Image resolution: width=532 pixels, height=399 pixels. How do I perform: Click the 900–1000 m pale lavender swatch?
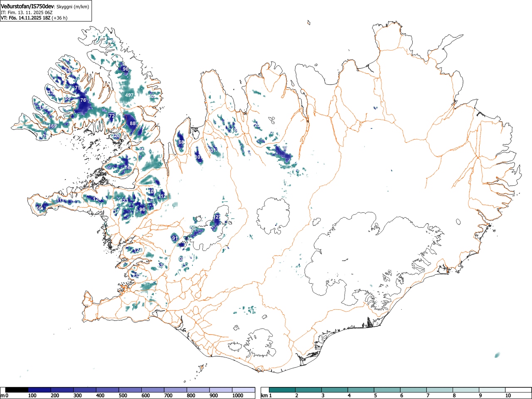[x=221, y=390]
